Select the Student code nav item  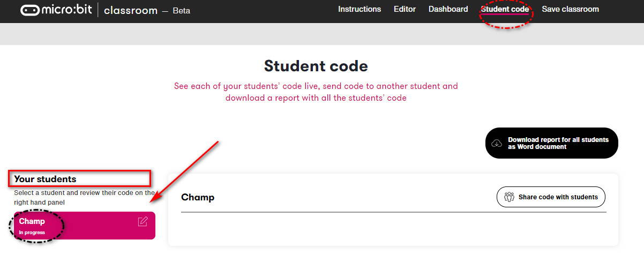(x=505, y=9)
